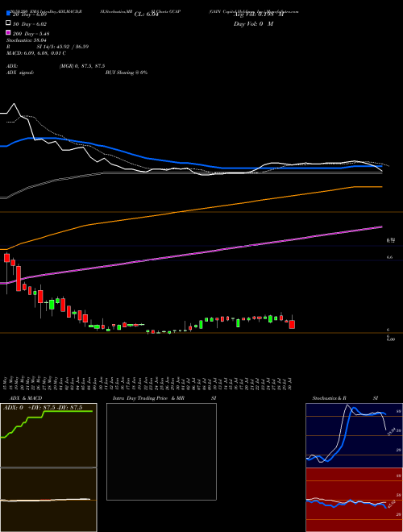Click the 'Intra Day Trading Price & MR' panel title
The image size is (403, 532).
(x=148, y=398)
